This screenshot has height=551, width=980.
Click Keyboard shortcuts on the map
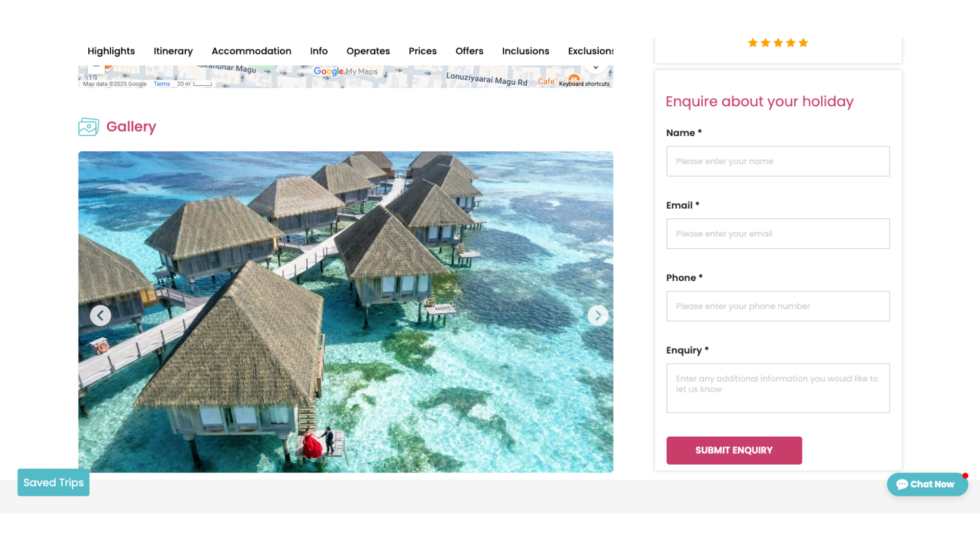[584, 84]
